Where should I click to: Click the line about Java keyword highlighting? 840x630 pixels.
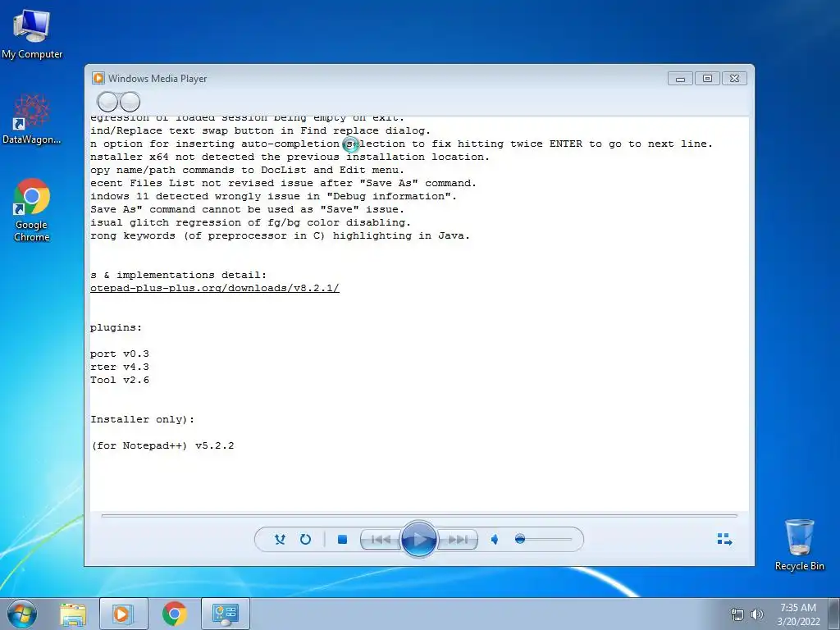(x=280, y=235)
